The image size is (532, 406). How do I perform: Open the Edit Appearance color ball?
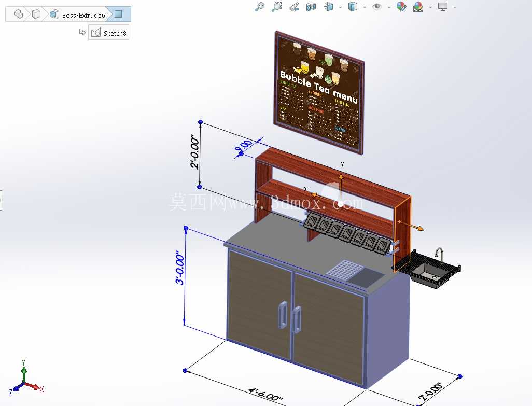(401, 6)
